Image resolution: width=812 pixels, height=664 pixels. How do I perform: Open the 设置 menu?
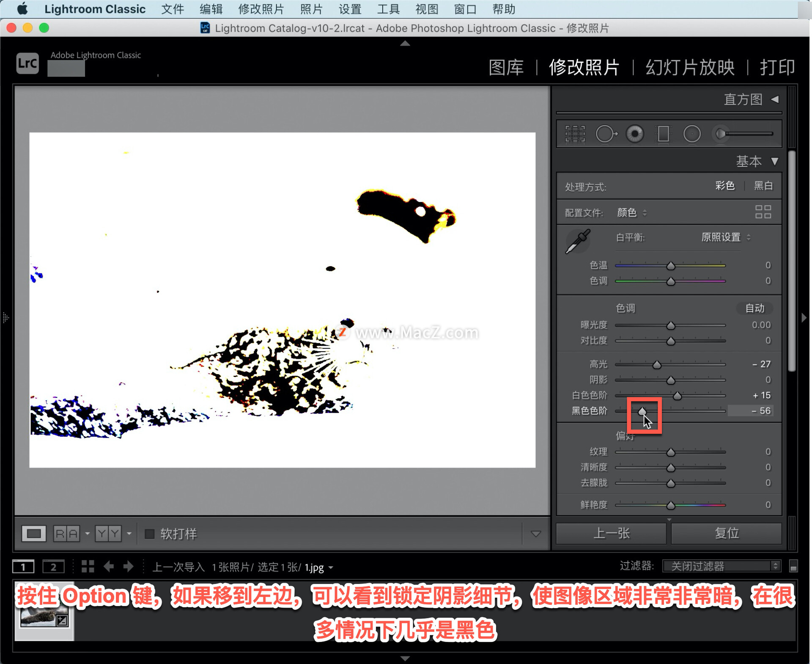351,9
